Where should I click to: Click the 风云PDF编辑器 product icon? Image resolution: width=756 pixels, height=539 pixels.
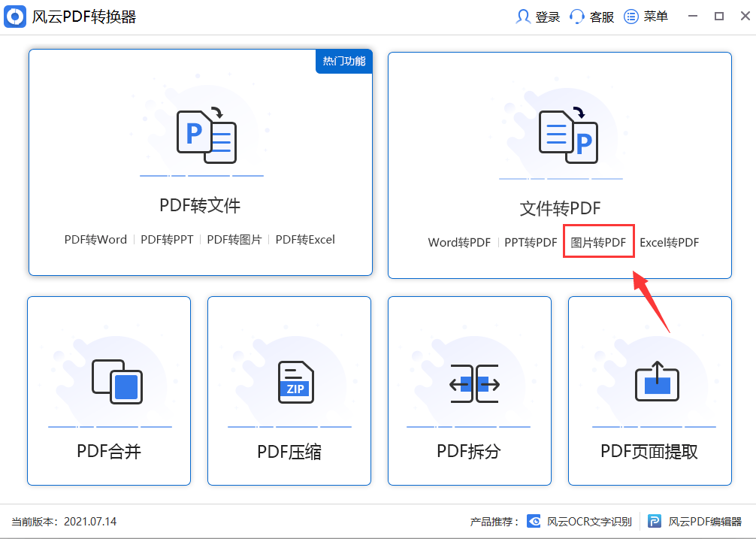655,521
